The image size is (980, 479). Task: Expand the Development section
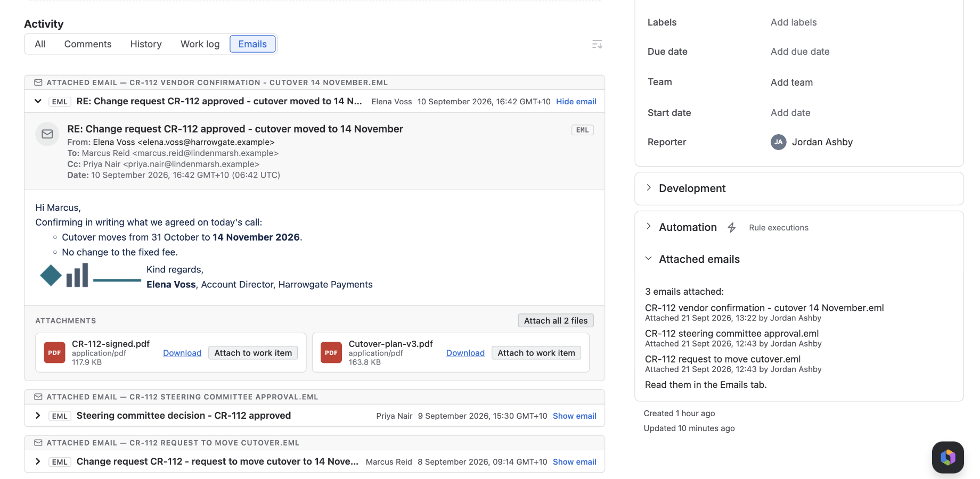(x=649, y=188)
